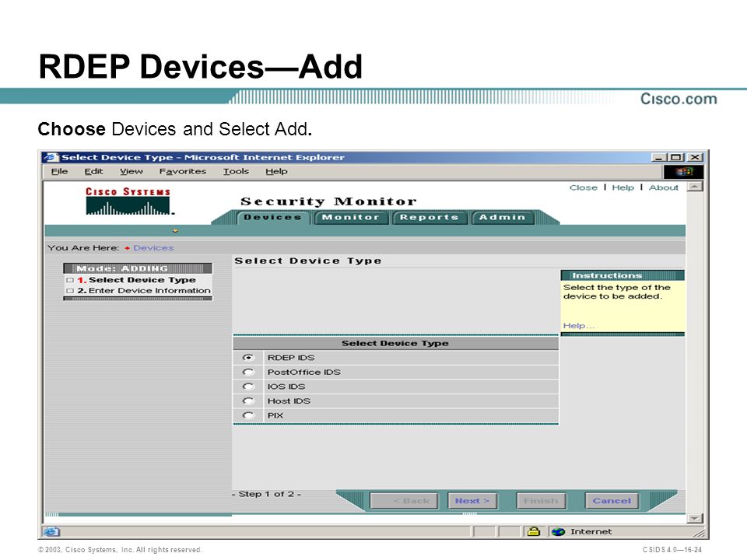Image resolution: width=747 pixels, height=560 pixels.
Task: Open the Help menu in menu bar
Action: [276, 171]
